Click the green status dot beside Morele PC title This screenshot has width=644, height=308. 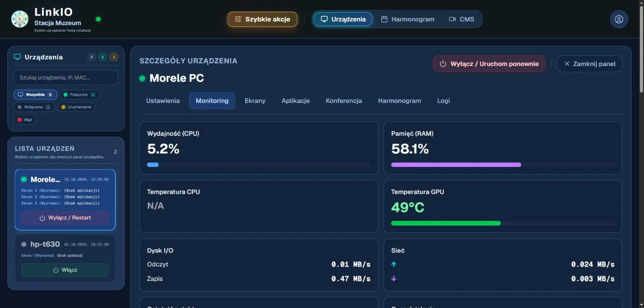(142, 78)
